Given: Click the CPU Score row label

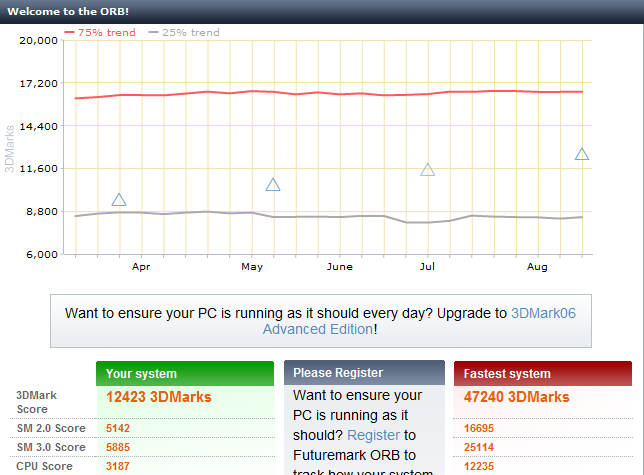Looking at the screenshot, I should click(44, 466).
